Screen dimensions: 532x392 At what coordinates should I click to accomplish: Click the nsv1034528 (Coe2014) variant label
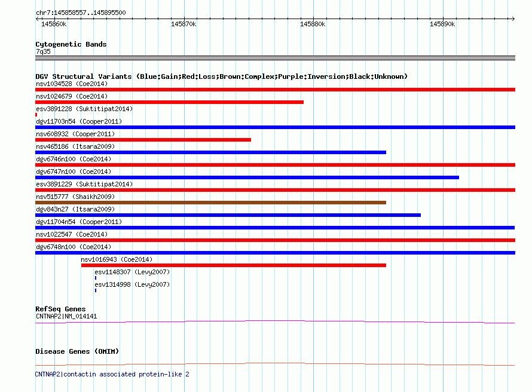click(x=72, y=84)
